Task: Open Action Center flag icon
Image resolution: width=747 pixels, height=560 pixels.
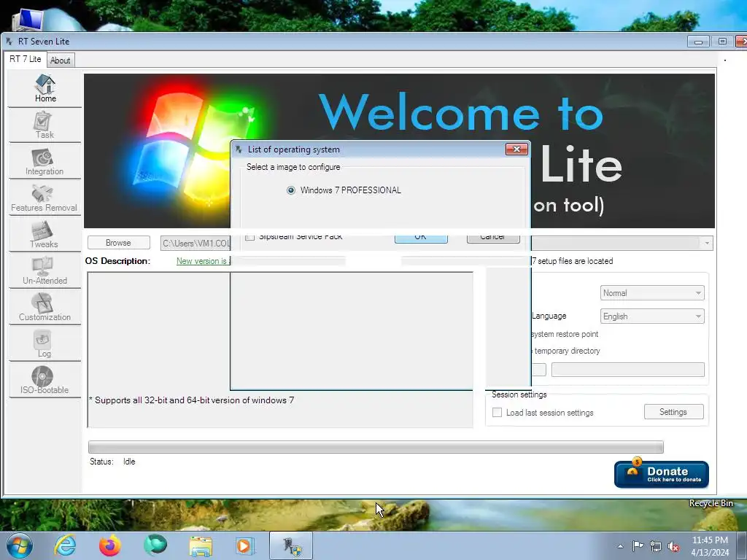Action: (x=638, y=545)
